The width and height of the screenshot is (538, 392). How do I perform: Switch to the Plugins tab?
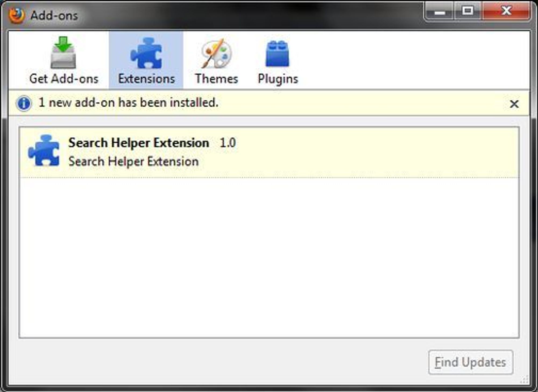coord(278,60)
